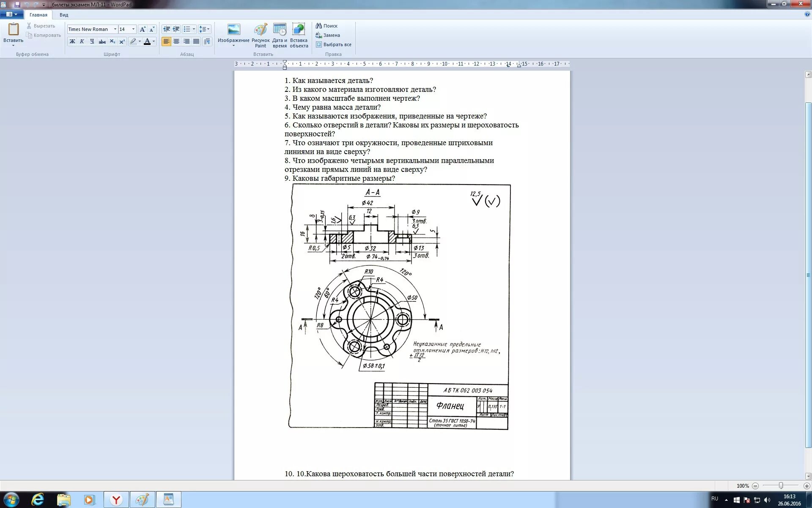Click Выбрать все to select all
This screenshot has width=812, height=508.
(x=333, y=44)
